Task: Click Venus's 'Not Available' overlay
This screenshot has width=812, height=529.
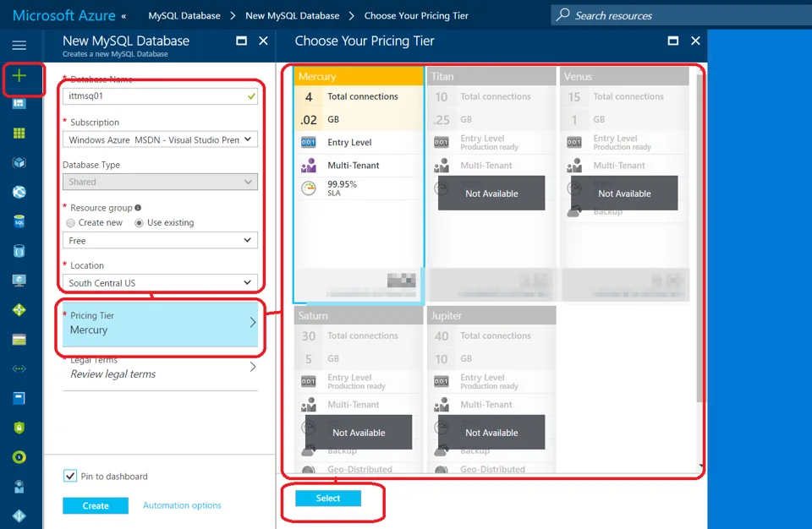Action: pyautogui.click(x=624, y=193)
